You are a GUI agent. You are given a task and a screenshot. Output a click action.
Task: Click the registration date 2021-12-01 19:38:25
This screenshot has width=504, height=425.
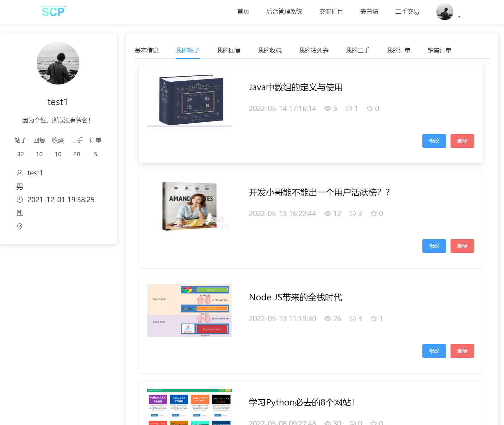(61, 200)
